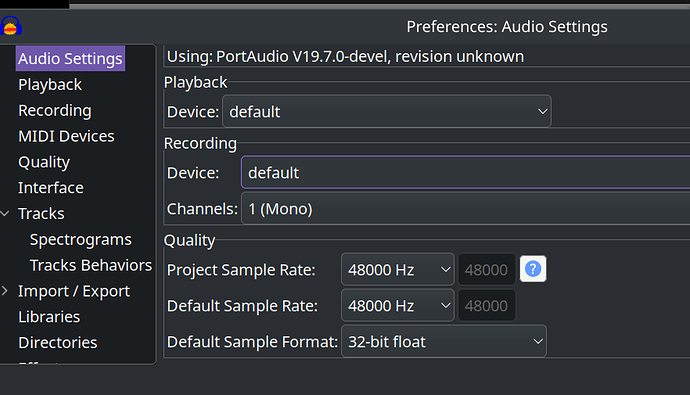Open the Tracks Behaviors page

[91, 265]
